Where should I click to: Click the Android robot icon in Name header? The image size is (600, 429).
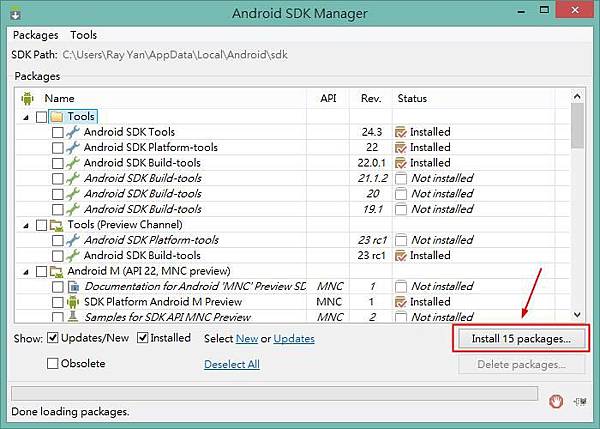(x=27, y=98)
